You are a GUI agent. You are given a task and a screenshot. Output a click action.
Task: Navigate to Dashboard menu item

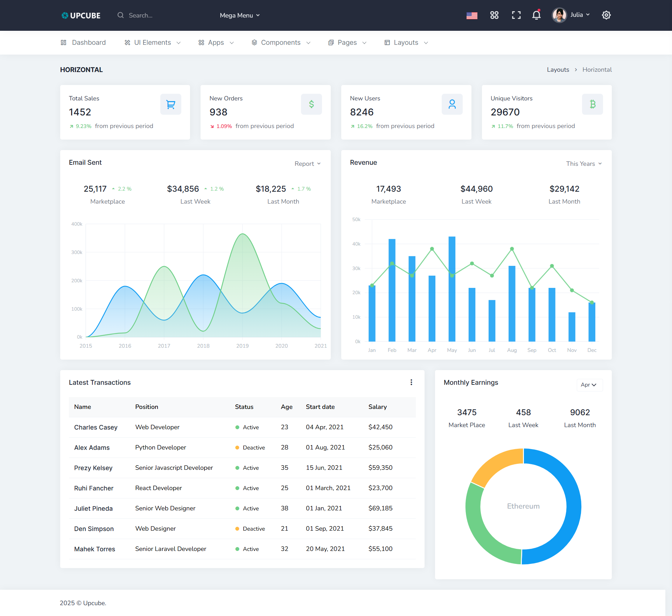pyautogui.click(x=89, y=42)
